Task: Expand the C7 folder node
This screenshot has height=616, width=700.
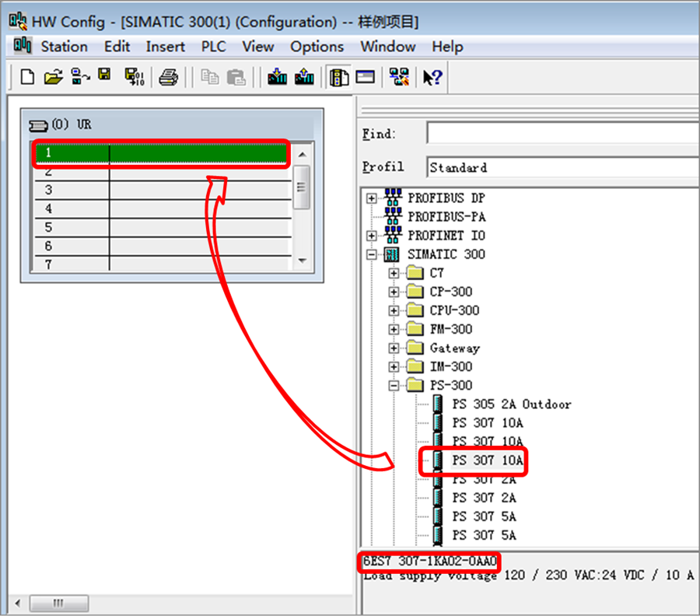Action: [x=394, y=273]
